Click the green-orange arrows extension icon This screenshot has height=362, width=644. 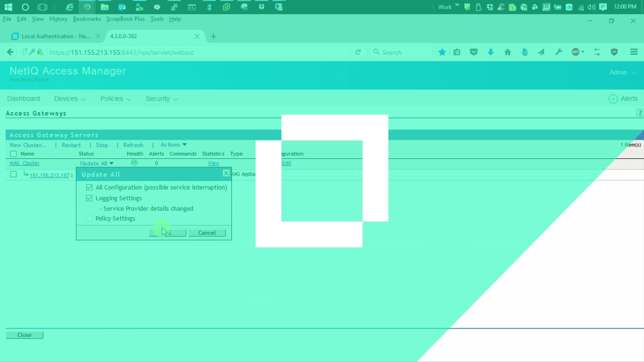[x=597, y=52]
